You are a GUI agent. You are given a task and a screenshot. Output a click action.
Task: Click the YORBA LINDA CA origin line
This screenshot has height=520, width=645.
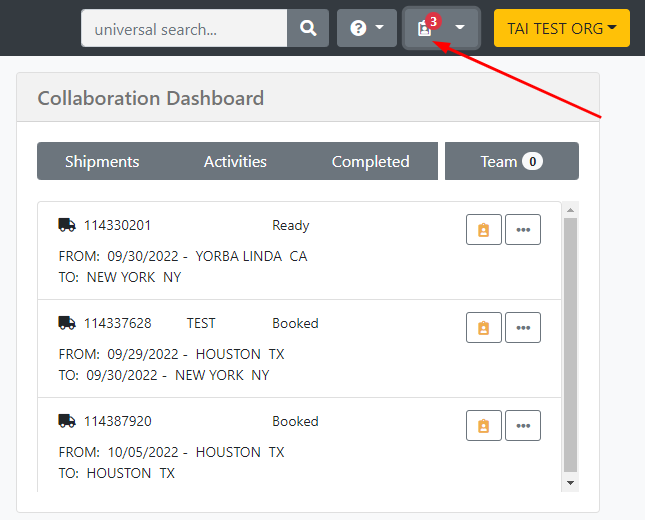(x=183, y=256)
